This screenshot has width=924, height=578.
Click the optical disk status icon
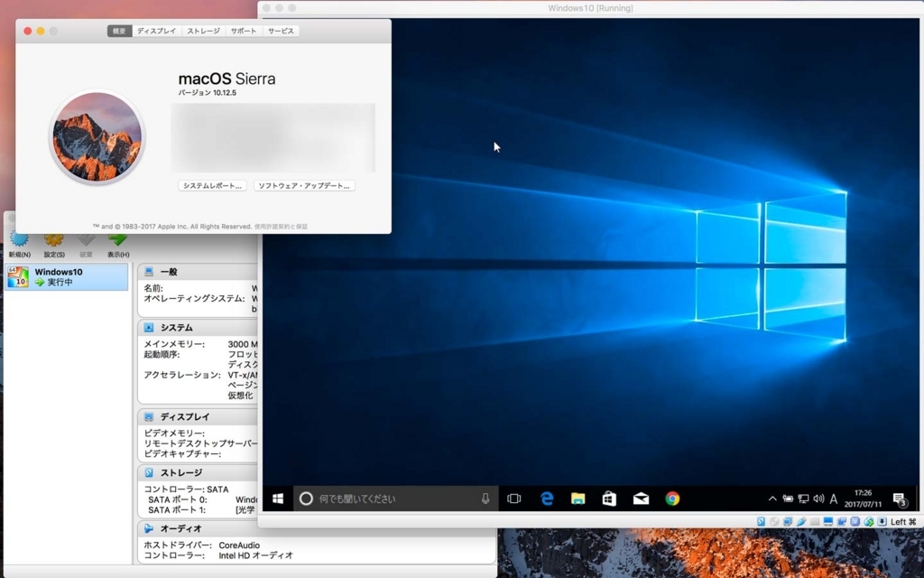coord(774,521)
